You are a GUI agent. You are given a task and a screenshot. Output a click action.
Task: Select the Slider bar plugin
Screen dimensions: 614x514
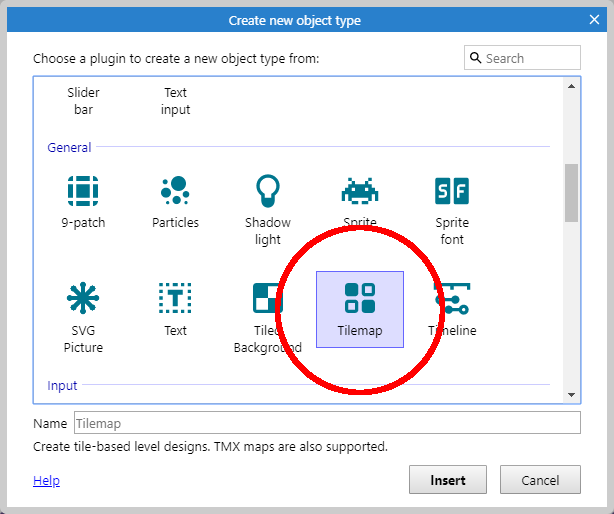[x=83, y=100]
